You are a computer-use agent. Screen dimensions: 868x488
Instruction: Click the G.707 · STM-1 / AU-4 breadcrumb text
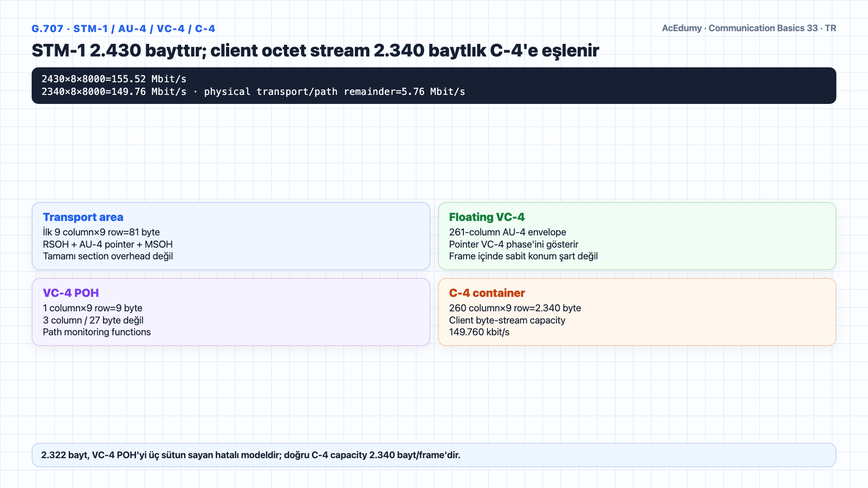coord(123,29)
